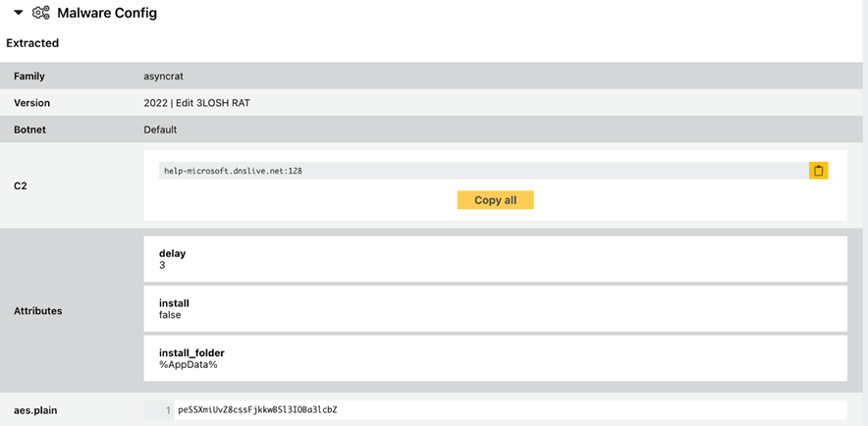Copy C2 address with clipboard icon
The width and height of the screenshot is (868, 426).
(x=818, y=171)
